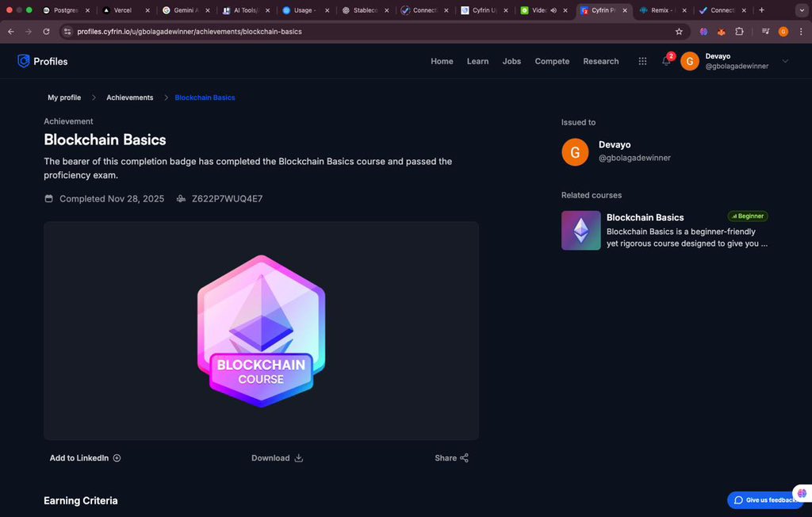Open notifications via the bell icon

tap(666, 61)
